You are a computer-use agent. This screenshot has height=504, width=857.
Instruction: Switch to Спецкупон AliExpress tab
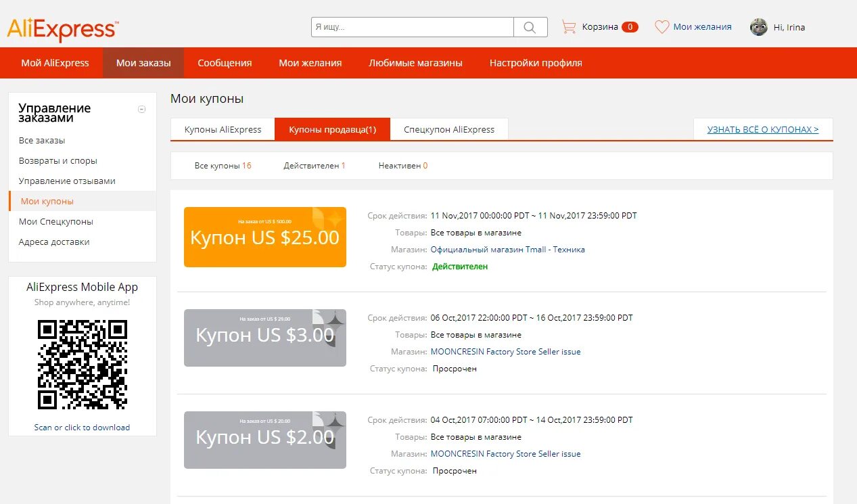click(449, 129)
